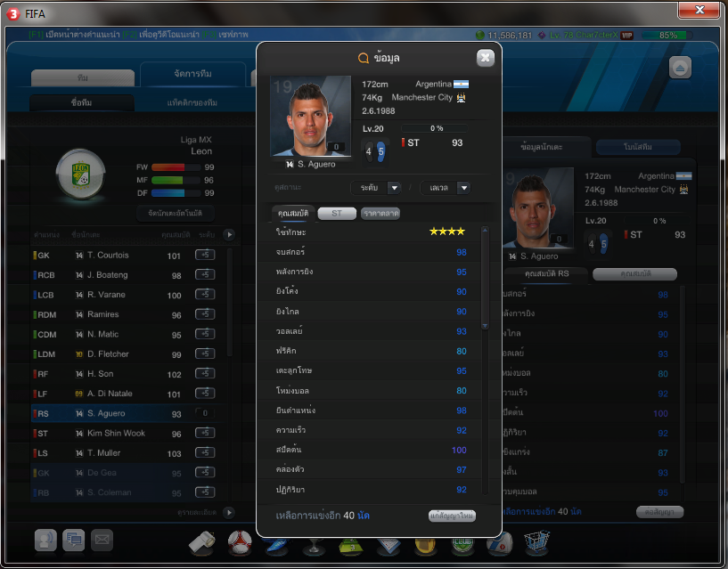Click the whistle icon in bottom bar
This screenshot has height=569, width=728.
202,541
